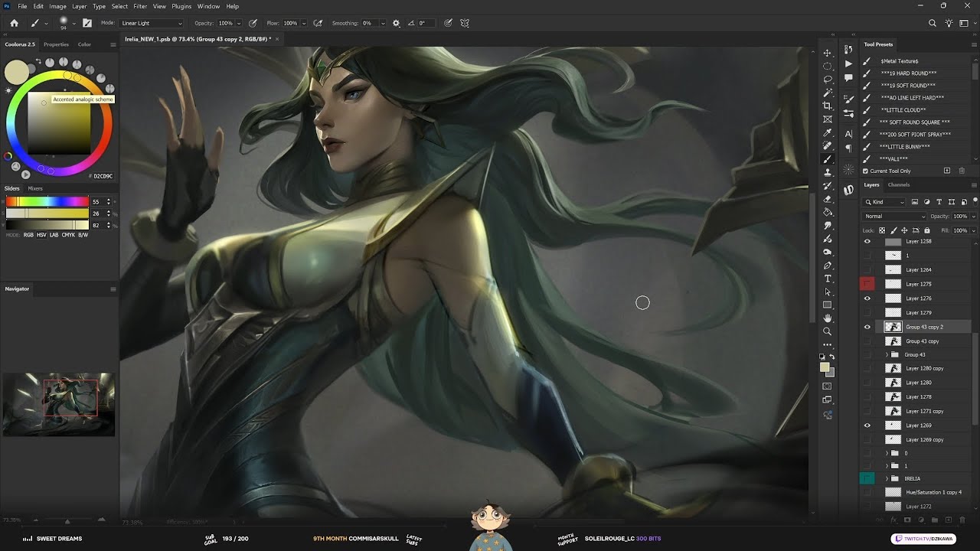This screenshot has height=551, width=980.
Task: Select the Eyedropper tool
Action: (827, 132)
